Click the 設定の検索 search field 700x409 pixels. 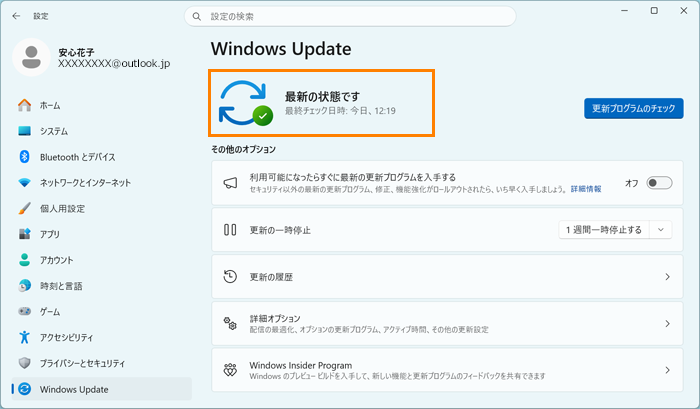tap(350, 17)
